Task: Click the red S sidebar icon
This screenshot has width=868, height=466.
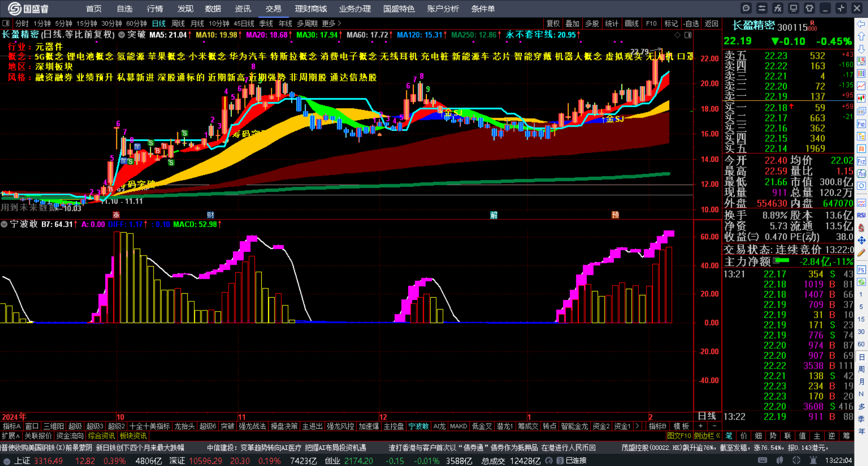Action: pos(861,228)
